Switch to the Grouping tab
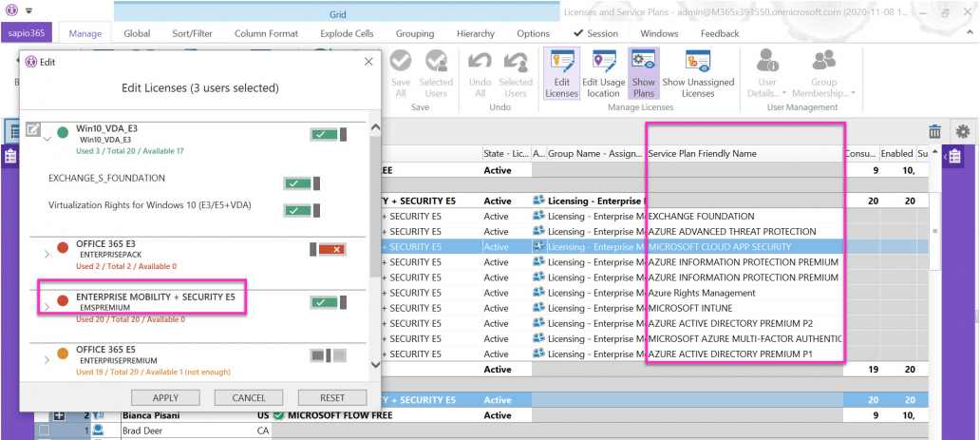The image size is (980, 440). click(x=415, y=34)
